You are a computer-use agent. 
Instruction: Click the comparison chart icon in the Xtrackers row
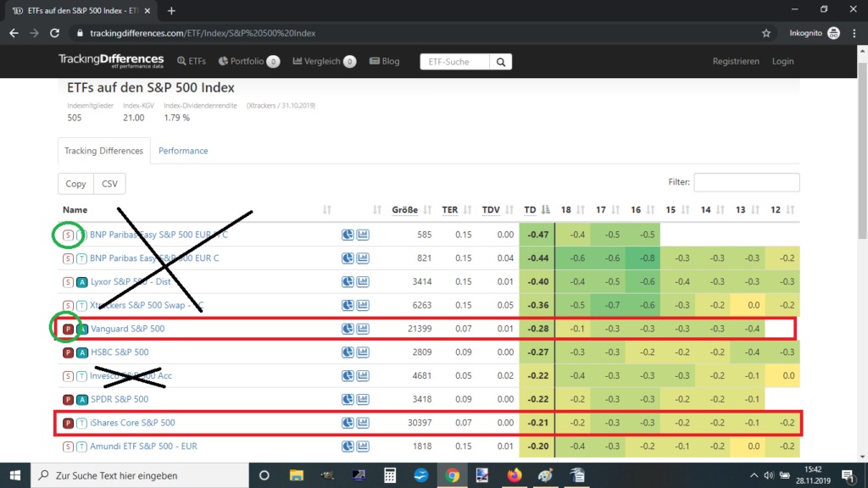pos(363,305)
